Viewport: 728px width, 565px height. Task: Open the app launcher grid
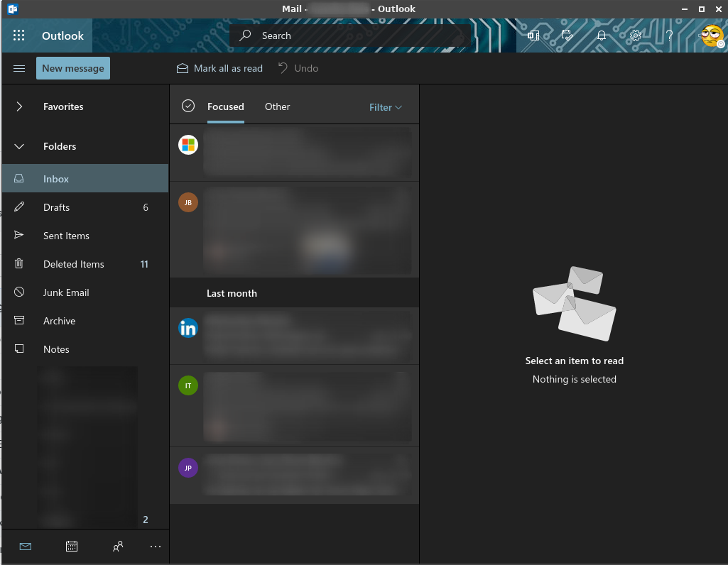[18, 35]
